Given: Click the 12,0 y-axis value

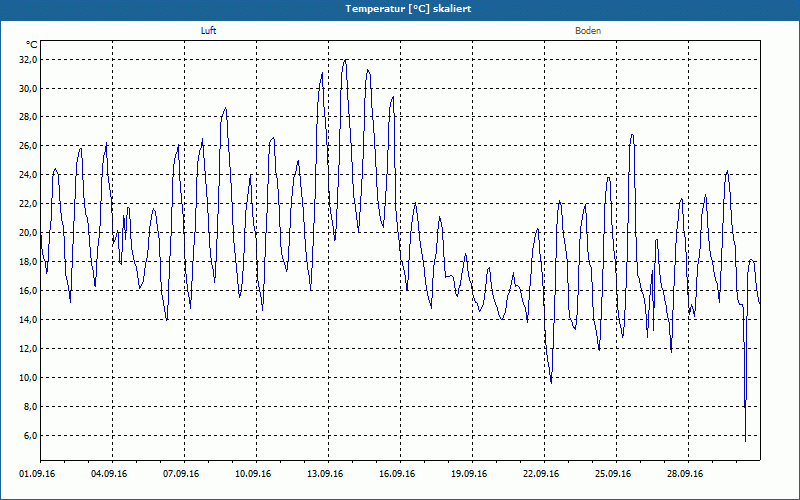Looking at the screenshot, I should pos(28,349).
